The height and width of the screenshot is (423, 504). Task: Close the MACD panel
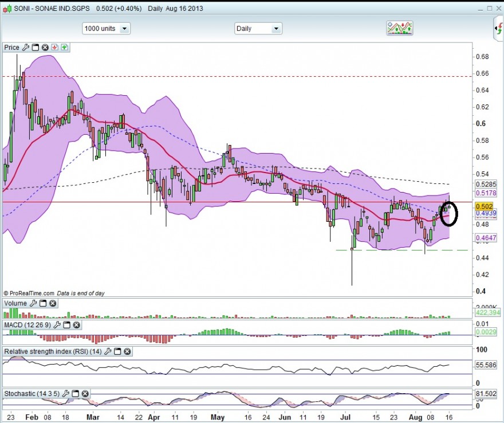click(x=76, y=325)
